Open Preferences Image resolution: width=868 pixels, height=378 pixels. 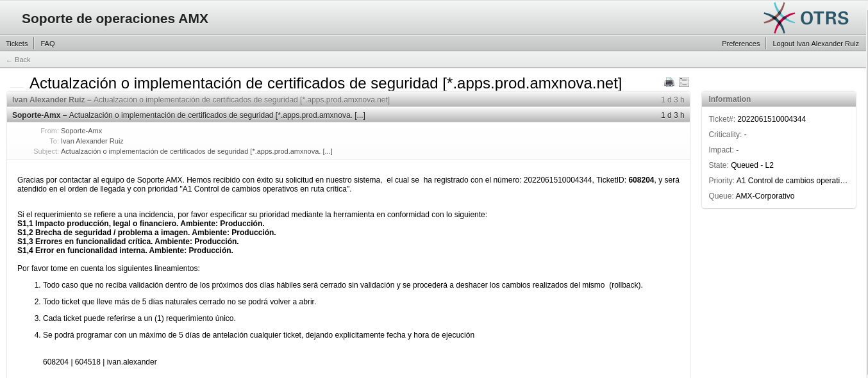coord(740,44)
